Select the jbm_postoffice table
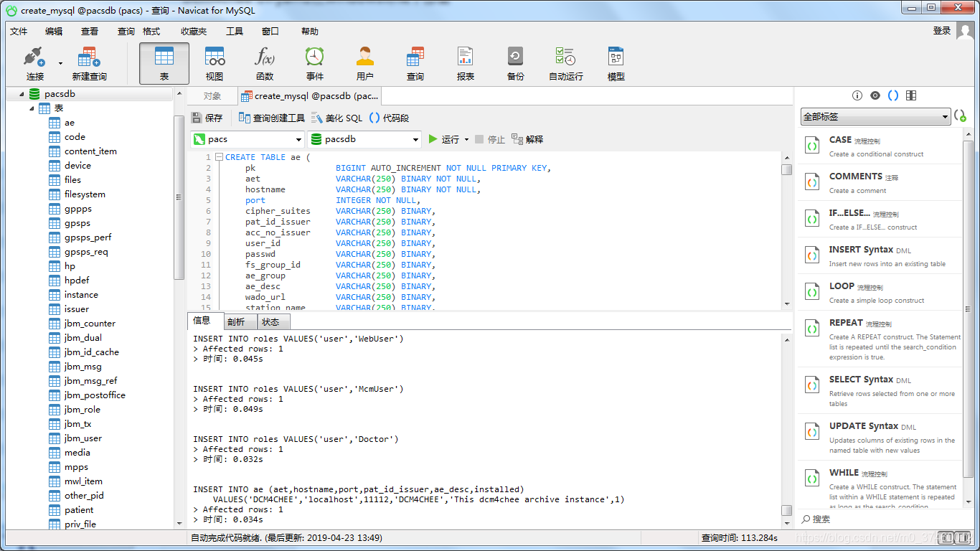980x551 pixels. 95,395
